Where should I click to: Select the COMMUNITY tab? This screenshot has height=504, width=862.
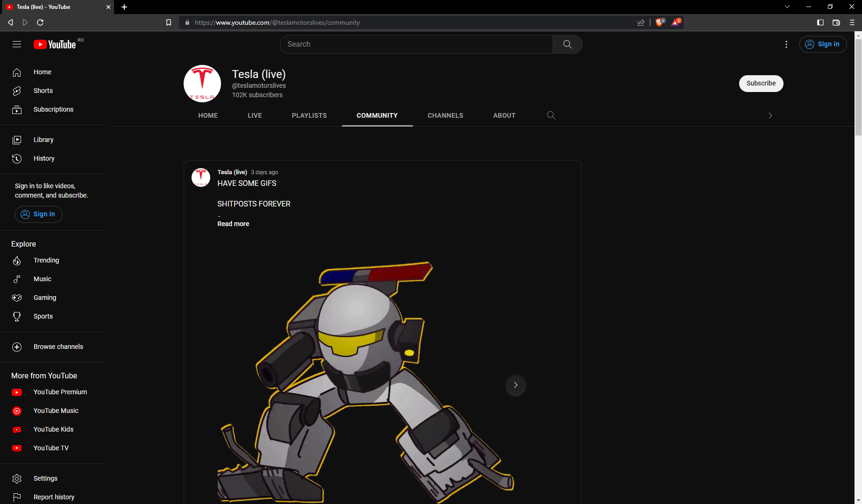pyautogui.click(x=377, y=115)
